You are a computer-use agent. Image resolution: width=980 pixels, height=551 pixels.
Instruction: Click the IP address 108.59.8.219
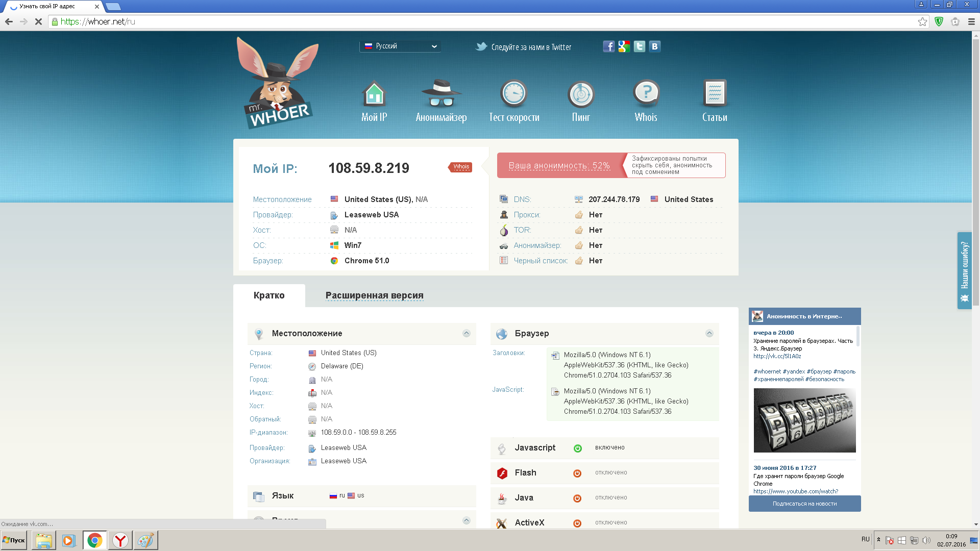click(x=369, y=168)
